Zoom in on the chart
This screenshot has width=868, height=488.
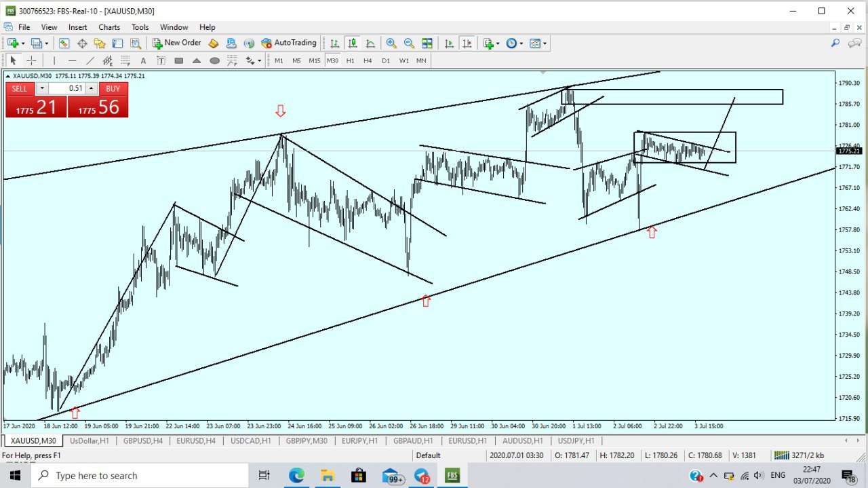pos(391,43)
